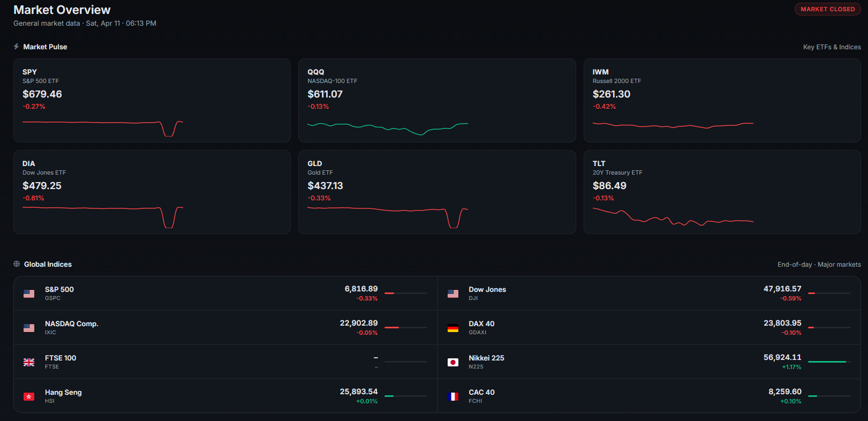Click the TLT 20Y Treasury sparkline chart
The image size is (868, 421).
tap(673, 217)
